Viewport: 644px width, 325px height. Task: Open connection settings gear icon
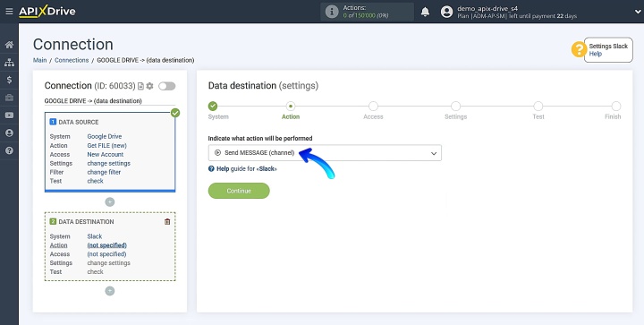(x=149, y=86)
